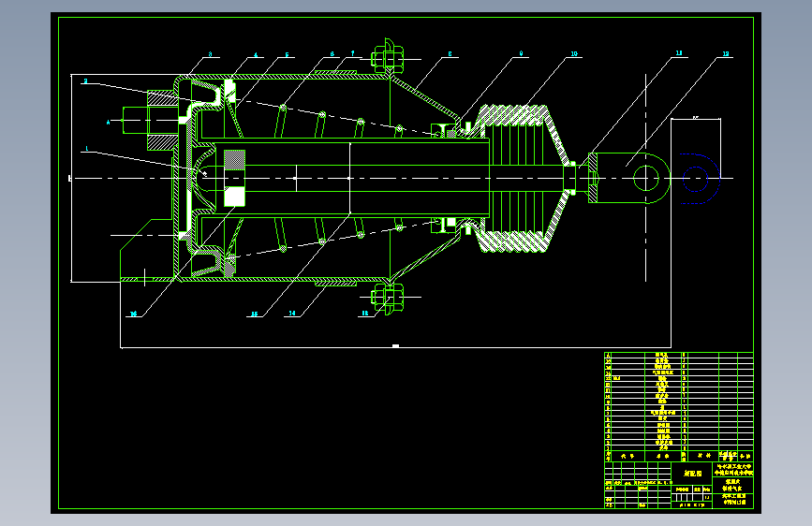The image size is (812, 526).
Task: Click part callout number 2
Action: tap(85, 81)
